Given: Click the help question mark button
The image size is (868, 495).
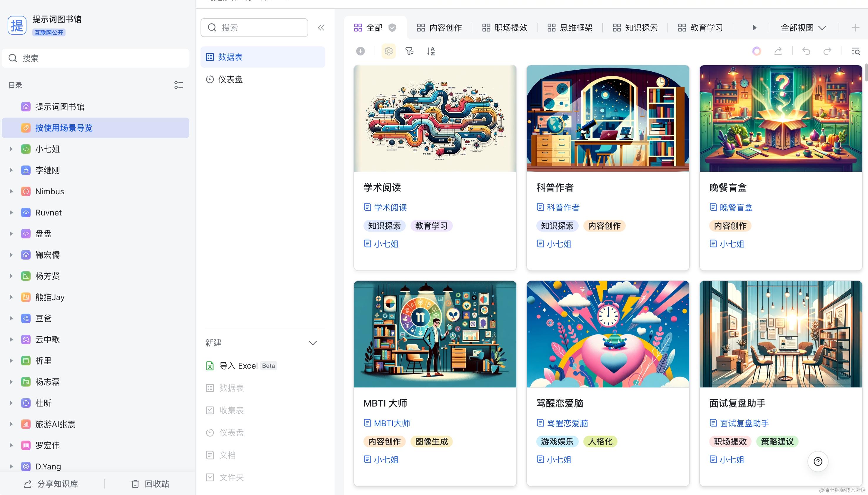Looking at the screenshot, I should tap(818, 461).
